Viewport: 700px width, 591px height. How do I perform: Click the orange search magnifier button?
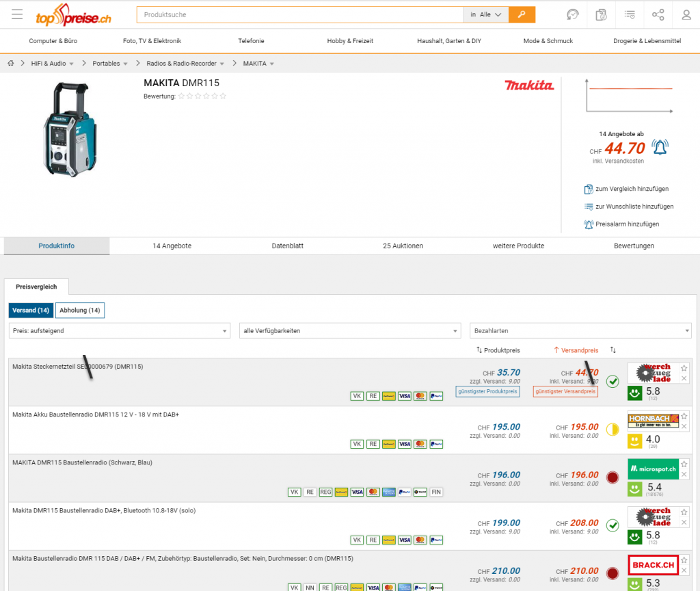(522, 14)
